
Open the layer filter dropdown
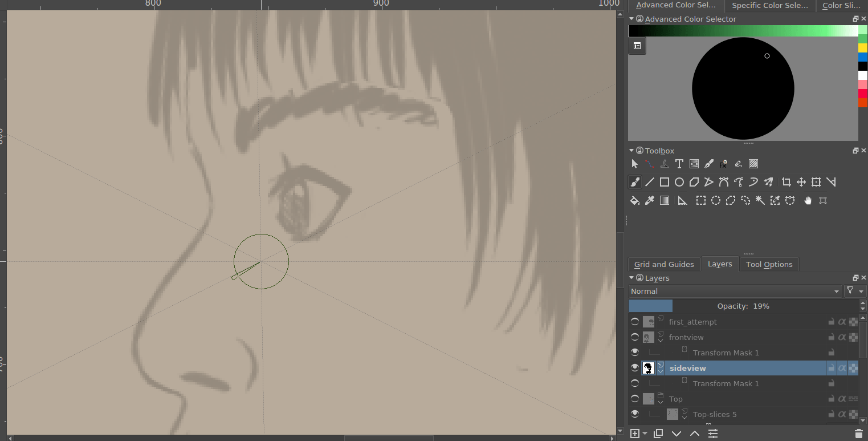tap(854, 291)
